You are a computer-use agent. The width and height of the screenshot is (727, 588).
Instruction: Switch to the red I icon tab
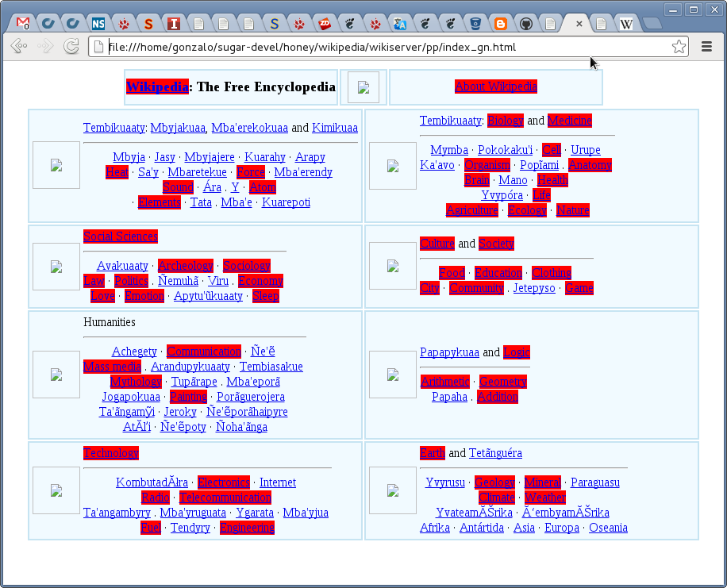pyautogui.click(x=173, y=24)
